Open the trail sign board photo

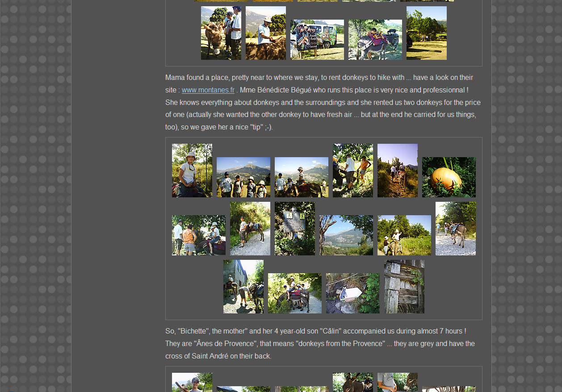point(294,229)
